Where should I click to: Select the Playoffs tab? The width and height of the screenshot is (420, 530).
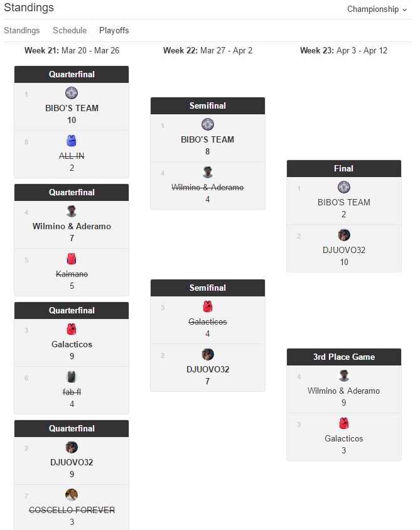pos(114,30)
